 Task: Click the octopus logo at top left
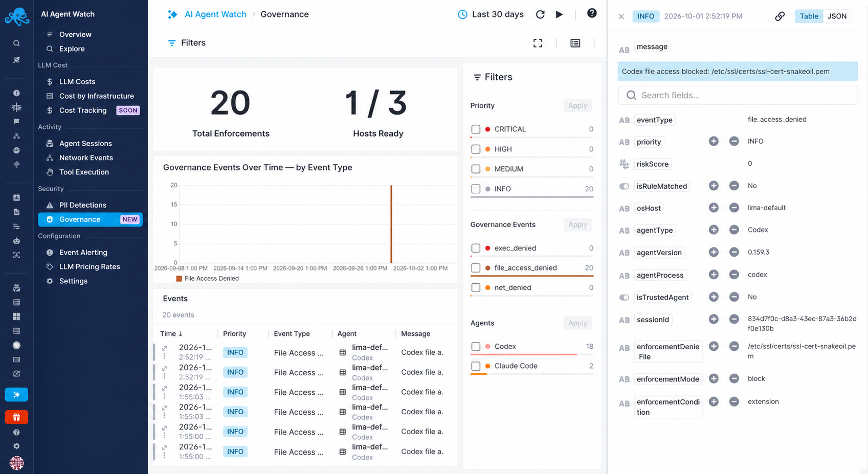(17, 16)
